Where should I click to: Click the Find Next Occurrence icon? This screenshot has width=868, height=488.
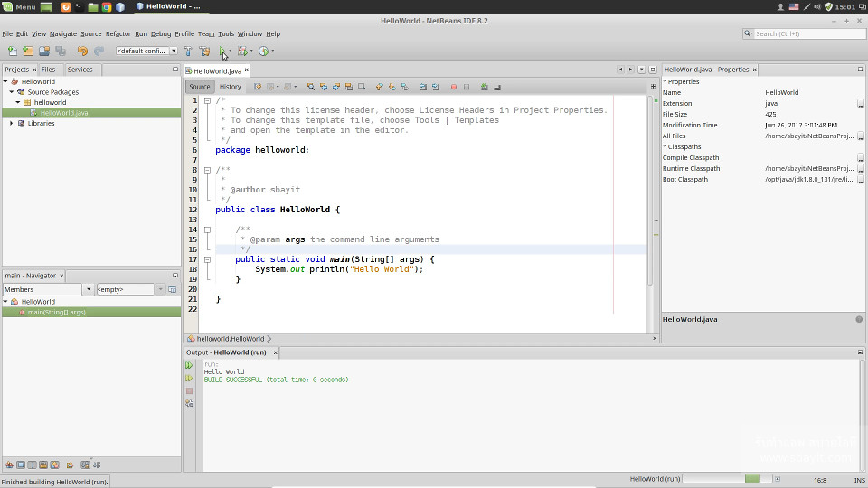(336, 87)
